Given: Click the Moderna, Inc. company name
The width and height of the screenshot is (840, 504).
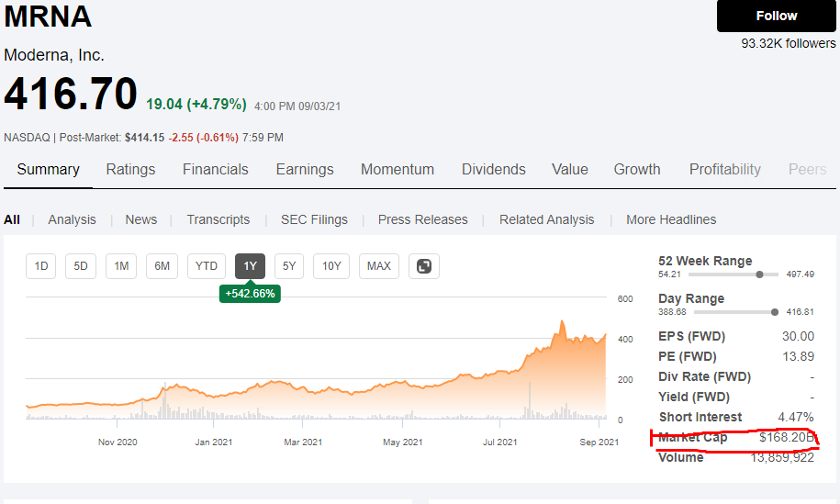Looking at the screenshot, I should pos(54,55).
